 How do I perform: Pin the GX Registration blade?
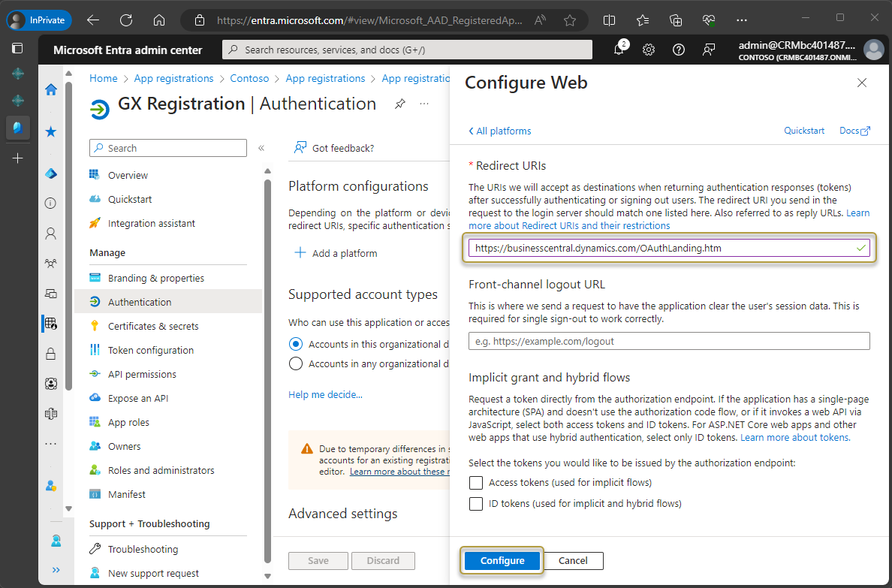click(x=400, y=104)
